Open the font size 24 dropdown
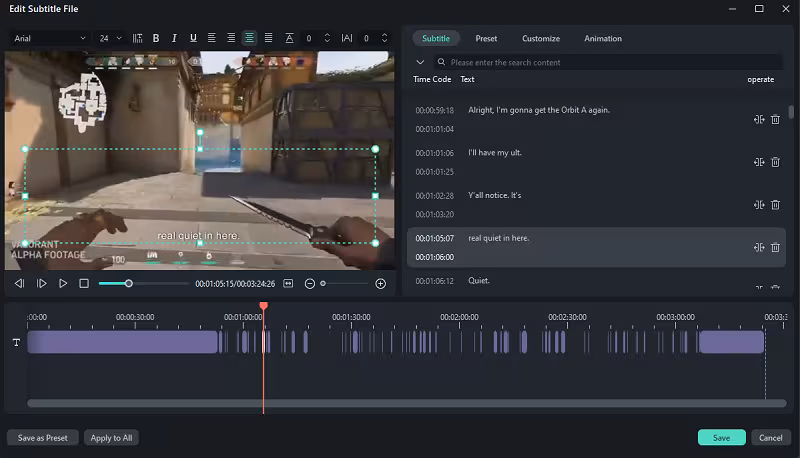 [110, 38]
